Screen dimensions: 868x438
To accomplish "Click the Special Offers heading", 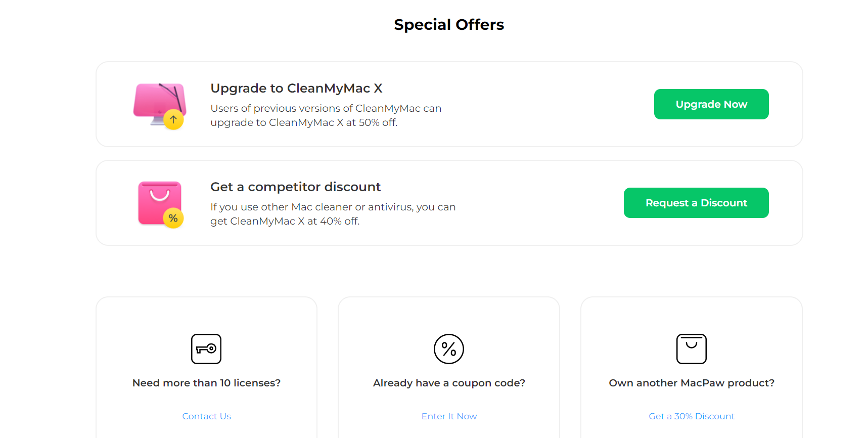I will [449, 25].
